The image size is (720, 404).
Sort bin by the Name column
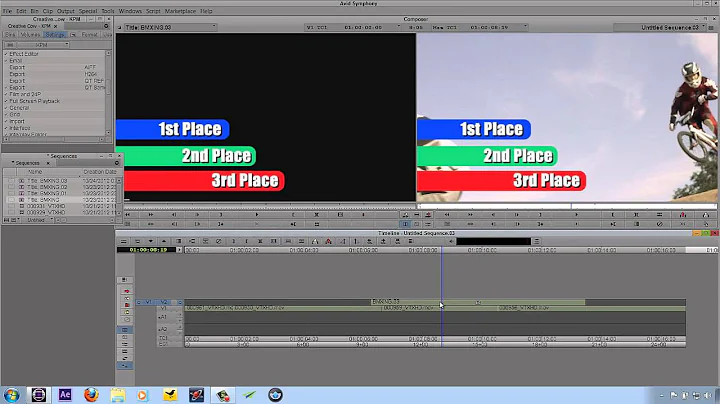35,172
